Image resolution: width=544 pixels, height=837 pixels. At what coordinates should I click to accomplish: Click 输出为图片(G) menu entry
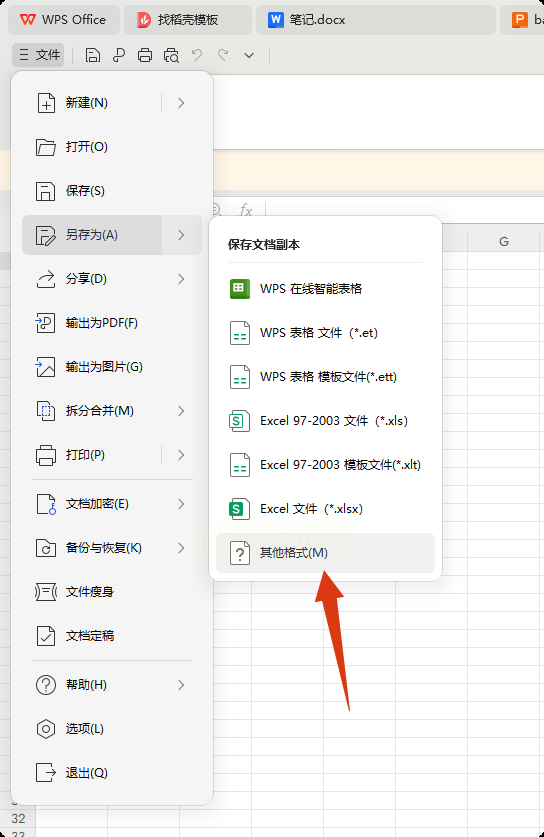pos(112,367)
